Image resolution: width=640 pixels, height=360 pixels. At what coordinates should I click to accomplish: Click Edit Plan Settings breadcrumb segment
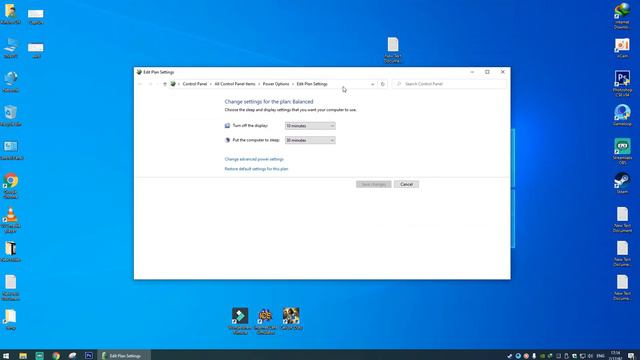312,84
